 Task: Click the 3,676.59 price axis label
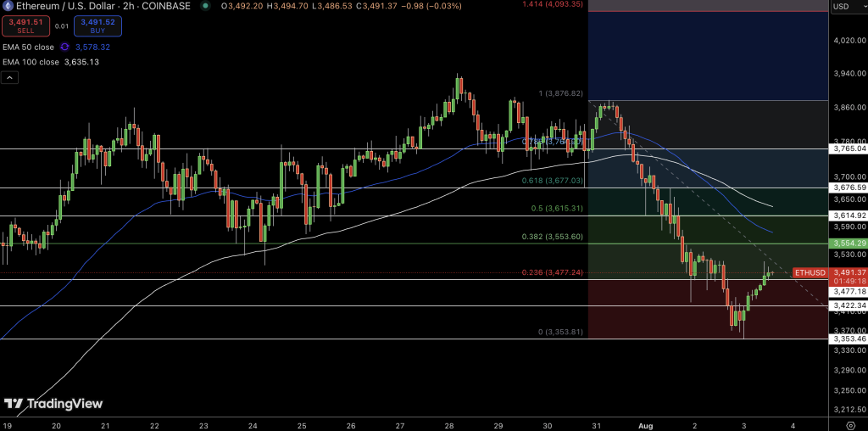tap(849, 188)
